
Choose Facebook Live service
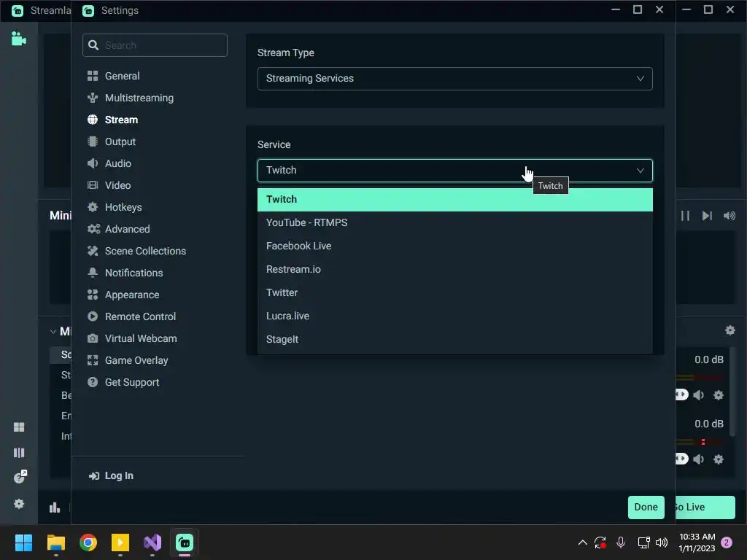tap(455, 246)
